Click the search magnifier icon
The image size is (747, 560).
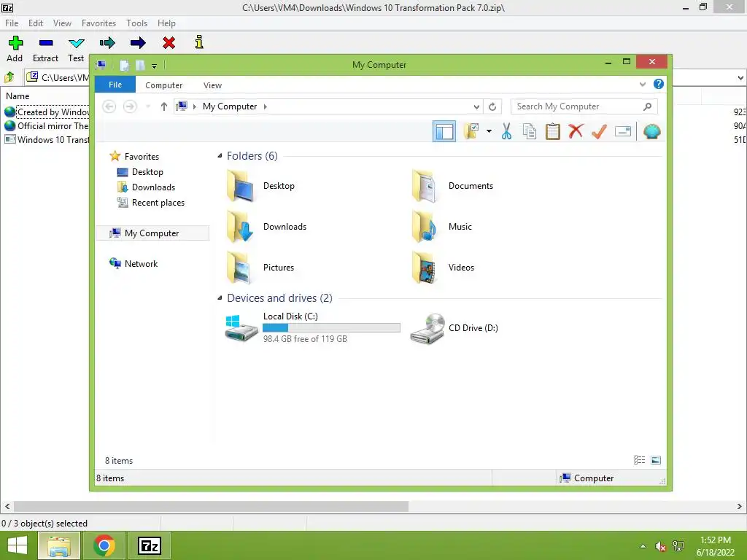648,106
